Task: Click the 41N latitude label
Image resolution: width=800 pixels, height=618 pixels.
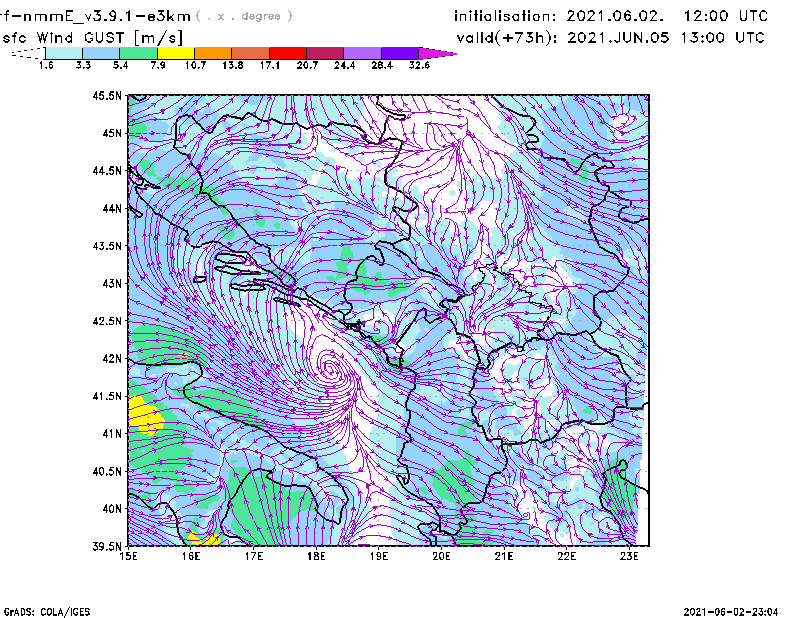Action: point(112,433)
